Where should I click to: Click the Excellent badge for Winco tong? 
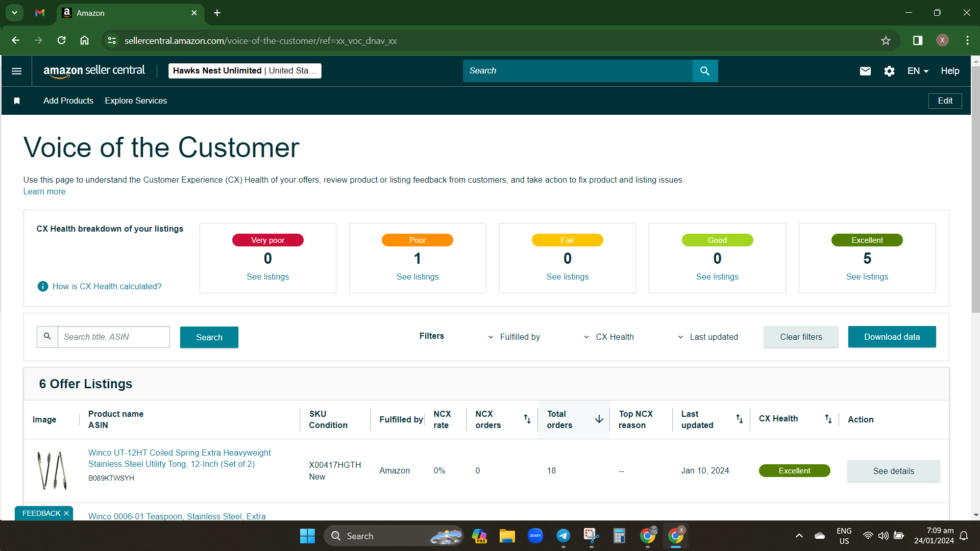point(794,471)
